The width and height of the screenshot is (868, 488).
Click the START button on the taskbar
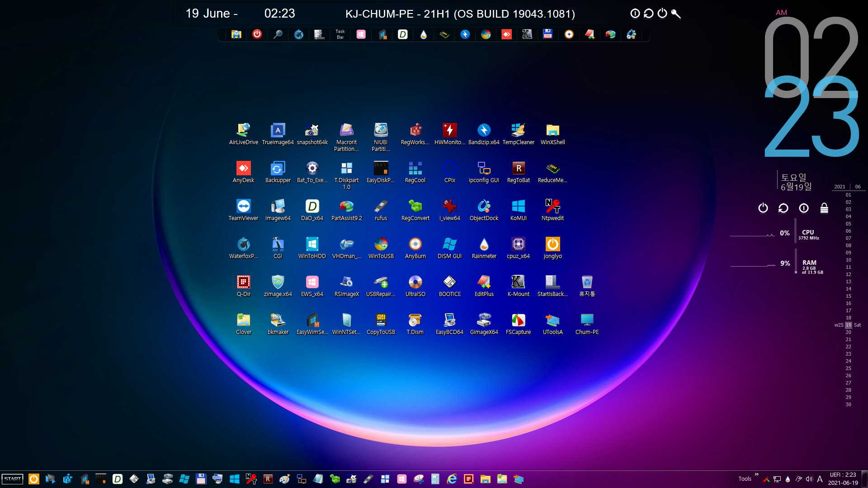tap(13, 479)
